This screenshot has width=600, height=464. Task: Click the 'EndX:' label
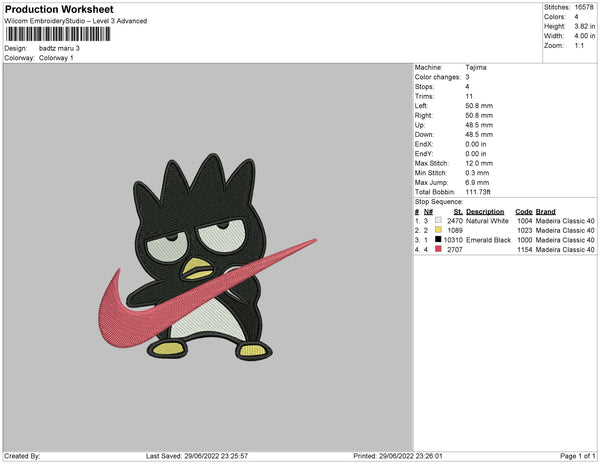(x=424, y=144)
